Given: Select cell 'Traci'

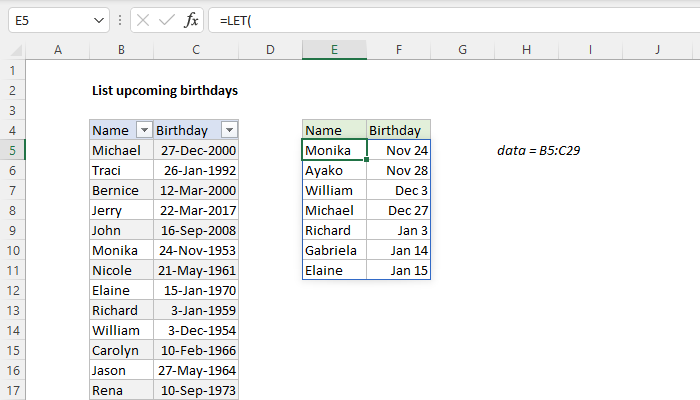Looking at the screenshot, I should [121, 170].
